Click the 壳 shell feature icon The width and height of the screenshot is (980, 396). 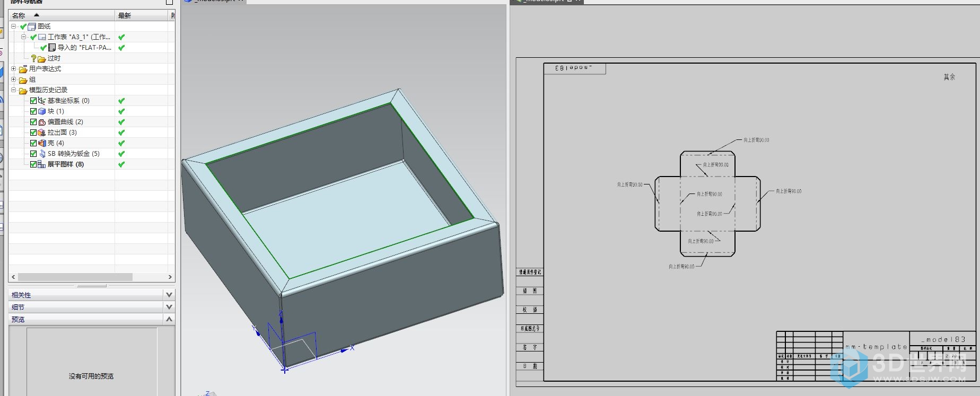[x=42, y=143]
